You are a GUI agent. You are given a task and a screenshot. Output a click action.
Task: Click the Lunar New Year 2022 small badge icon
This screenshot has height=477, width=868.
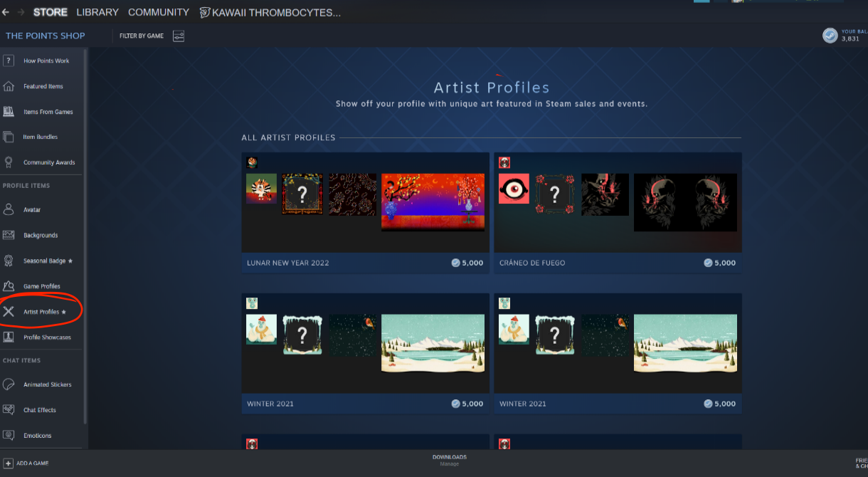point(252,162)
